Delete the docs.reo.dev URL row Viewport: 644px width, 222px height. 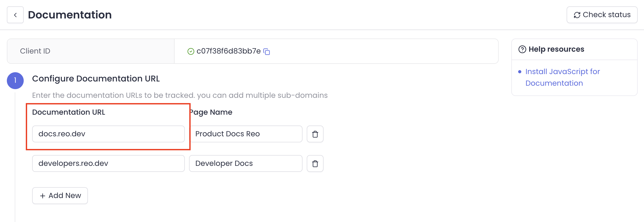coord(315,134)
